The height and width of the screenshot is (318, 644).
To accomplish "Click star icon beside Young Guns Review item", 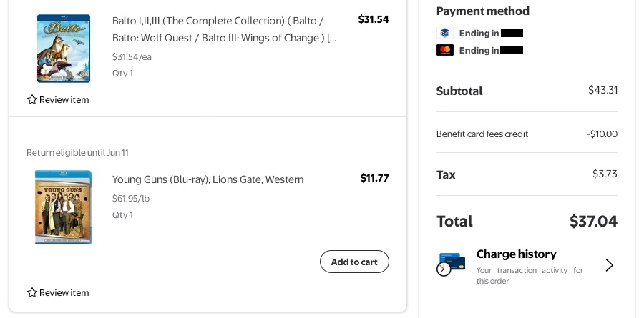I will click(31, 292).
